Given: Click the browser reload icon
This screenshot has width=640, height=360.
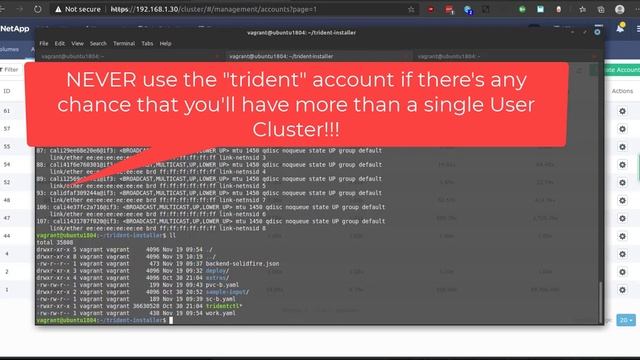Looking at the screenshot, I should click(38, 9).
